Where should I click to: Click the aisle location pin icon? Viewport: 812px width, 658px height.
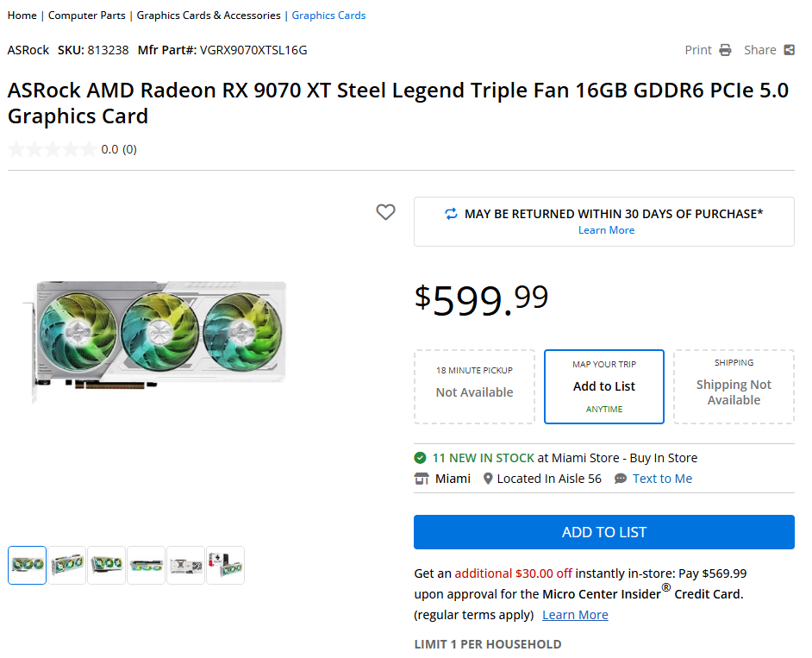(488, 479)
